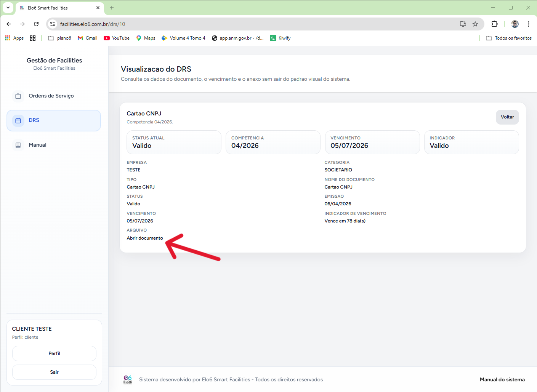Open the Chrome profile avatar
Screen dimensions: 537x392
(515, 24)
